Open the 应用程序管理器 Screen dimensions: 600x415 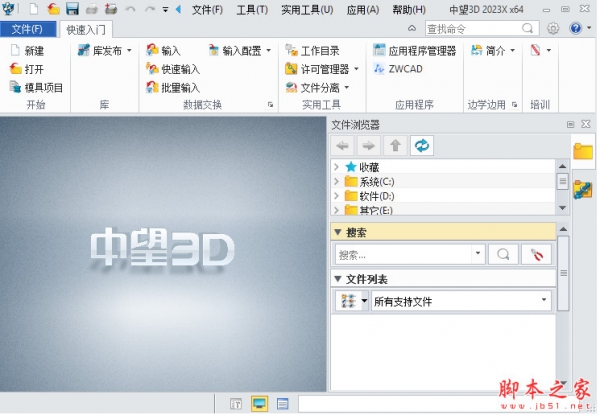tap(414, 50)
